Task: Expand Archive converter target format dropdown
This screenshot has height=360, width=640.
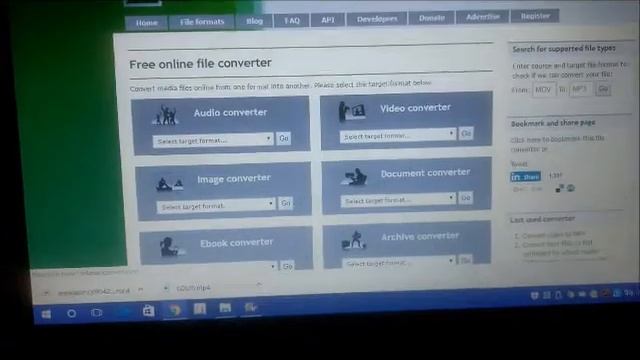Action: (399, 262)
